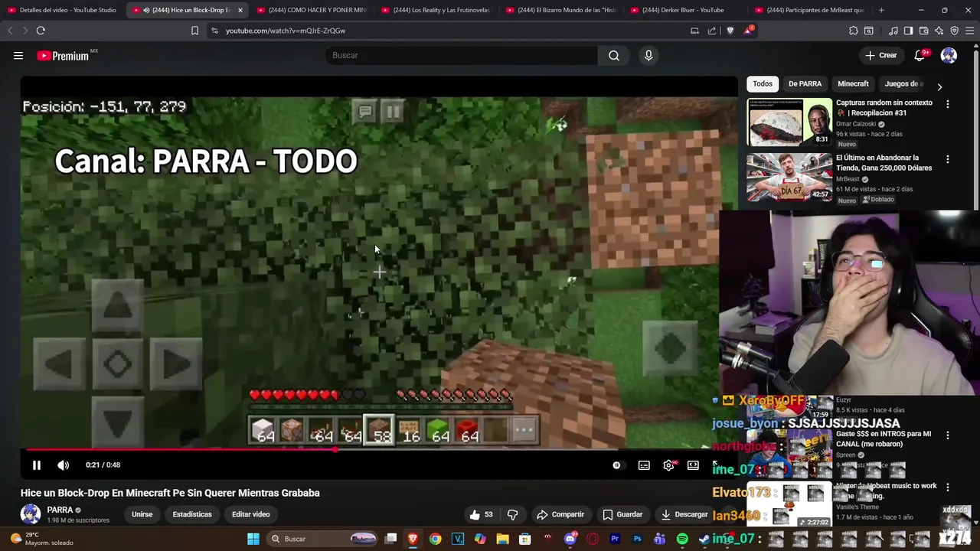Open Discord from the taskbar

[x=570, y=539]
